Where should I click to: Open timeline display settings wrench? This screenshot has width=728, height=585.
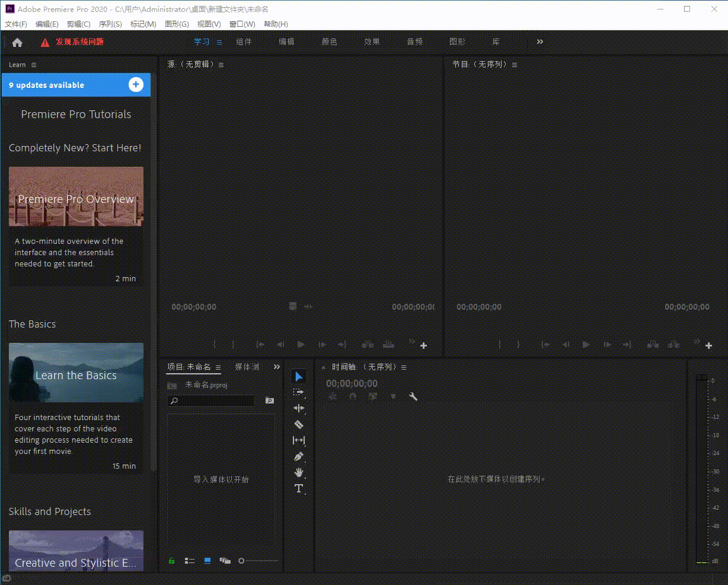coord(413,396)
